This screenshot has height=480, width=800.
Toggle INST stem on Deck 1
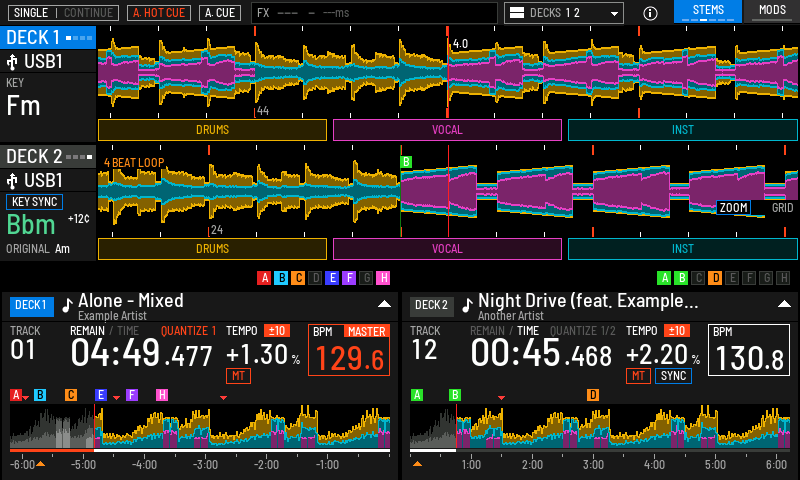683,130
